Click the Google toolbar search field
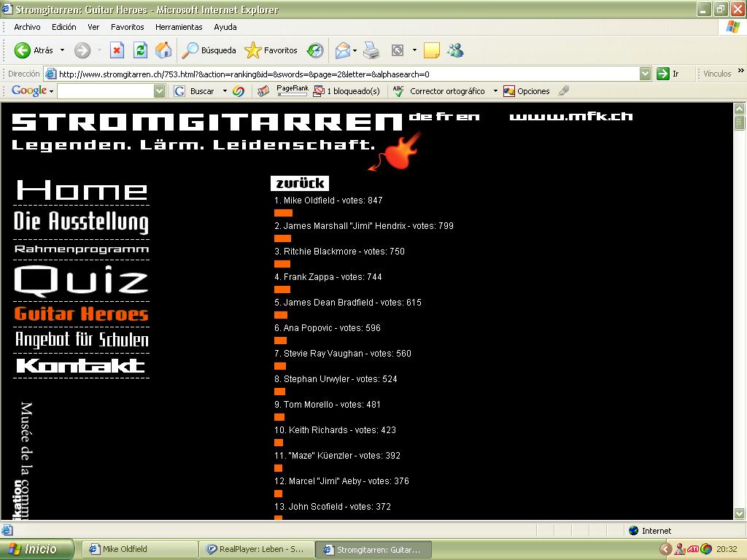The image size is (747, 560). click(106, 91)
